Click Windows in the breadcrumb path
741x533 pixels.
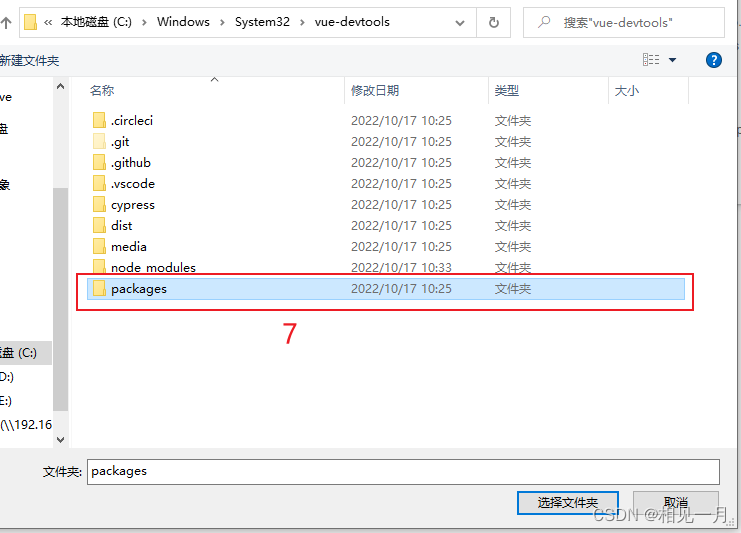pyautogui.click(x=183, y=22)
